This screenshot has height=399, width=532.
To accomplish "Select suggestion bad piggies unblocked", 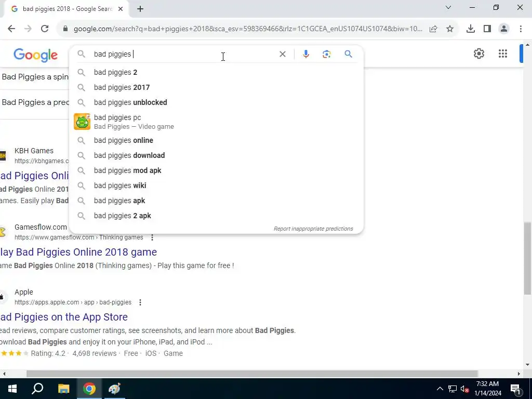I will pyautogui.click(x=216, y=102).
